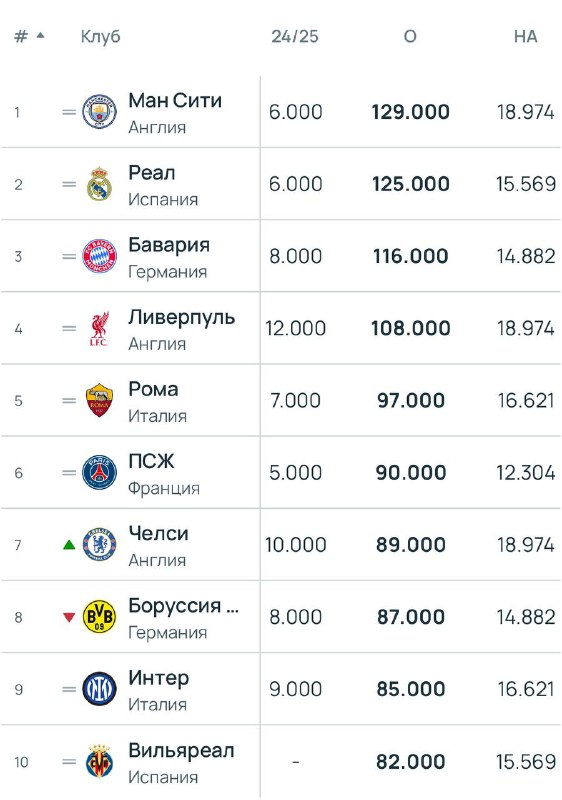562x800 pixels.
Task: Sort table by the НА column header
Action: click(x=525, y=36)
